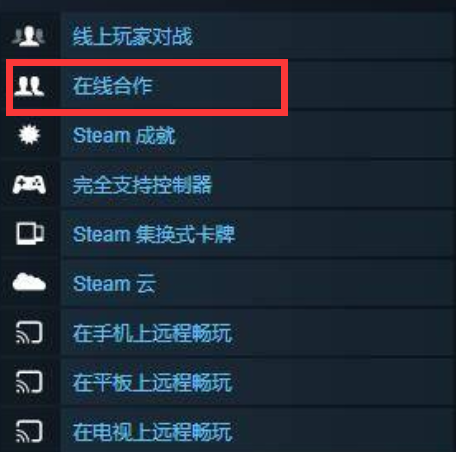Screen dimensions: 456x452
Task: Open the Steam 成就 link
Action: 124,135
